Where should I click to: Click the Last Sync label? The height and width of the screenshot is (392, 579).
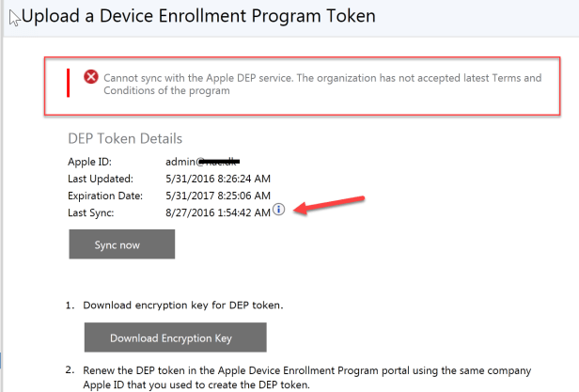coord(93,213)
